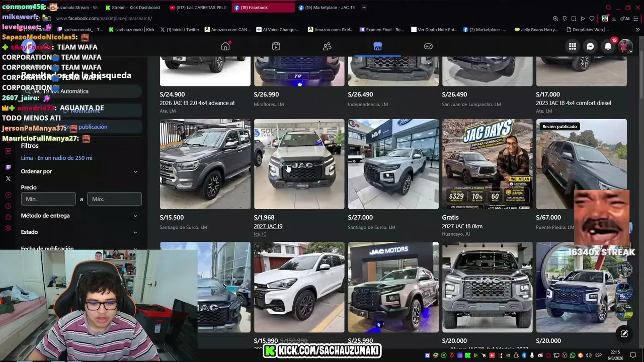
Task: Open the volume speaker tray icon
Action: pyautogui.click(x=589, y=355)
